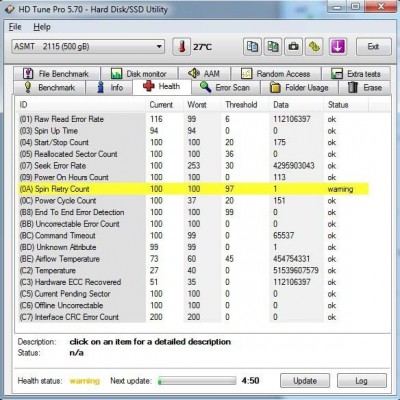This screenshot has width=400, height=400.
Task: Click the camera screenshot icon
Action: [293, 47]
